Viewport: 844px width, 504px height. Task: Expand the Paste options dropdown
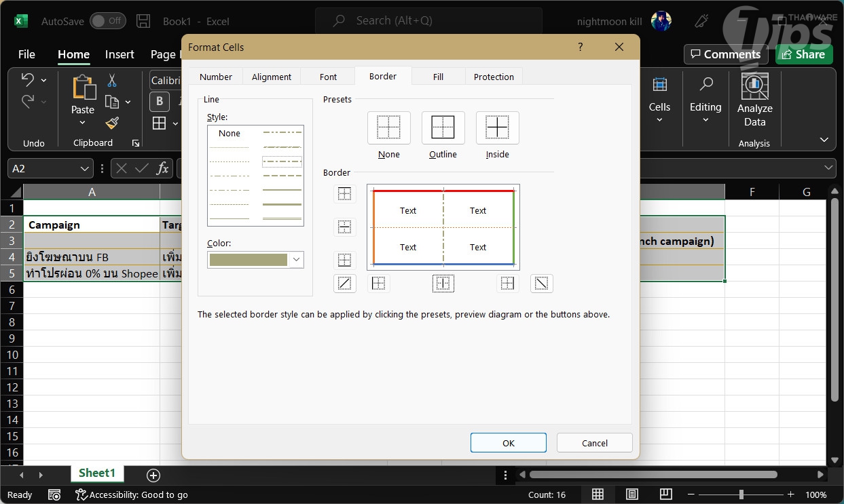[x=83, y=123]
